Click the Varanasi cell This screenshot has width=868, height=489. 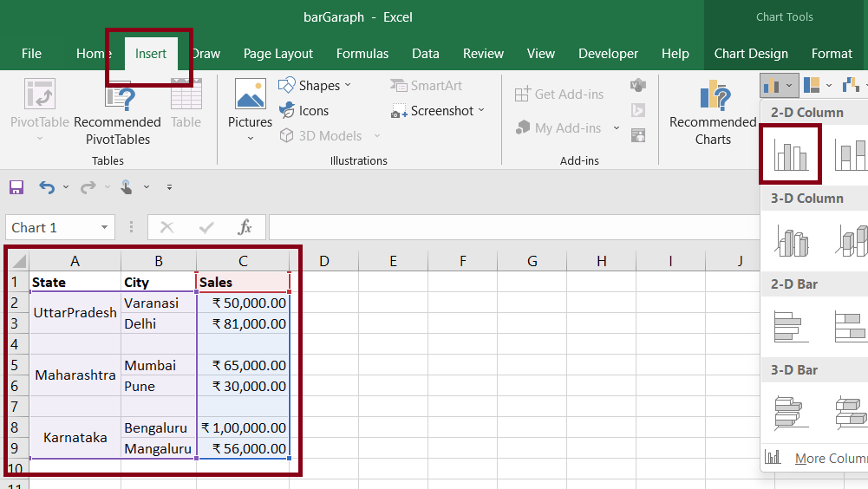pyautogui.click(x=159, y=303)
